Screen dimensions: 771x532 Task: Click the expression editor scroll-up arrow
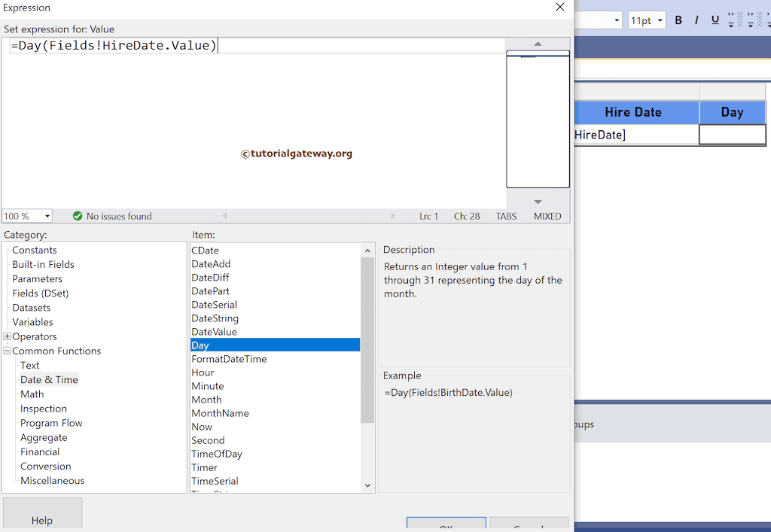point(538,44)
